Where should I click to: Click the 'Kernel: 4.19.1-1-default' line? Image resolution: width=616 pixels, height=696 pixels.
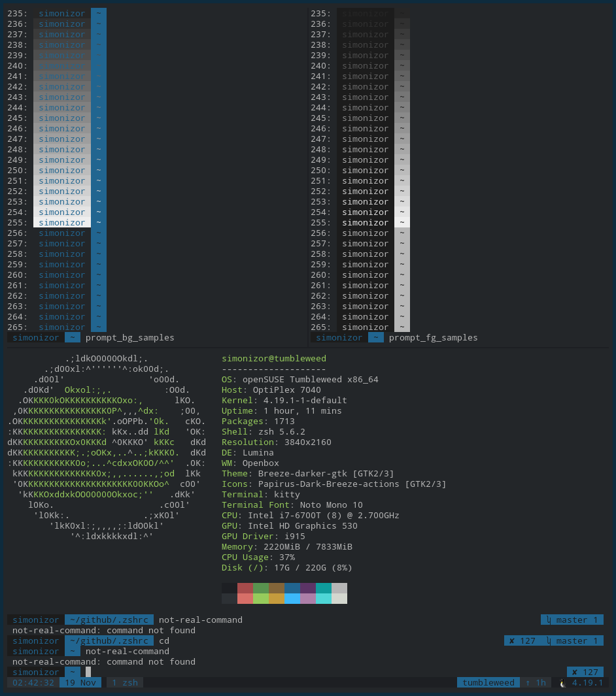click(284, 401)
